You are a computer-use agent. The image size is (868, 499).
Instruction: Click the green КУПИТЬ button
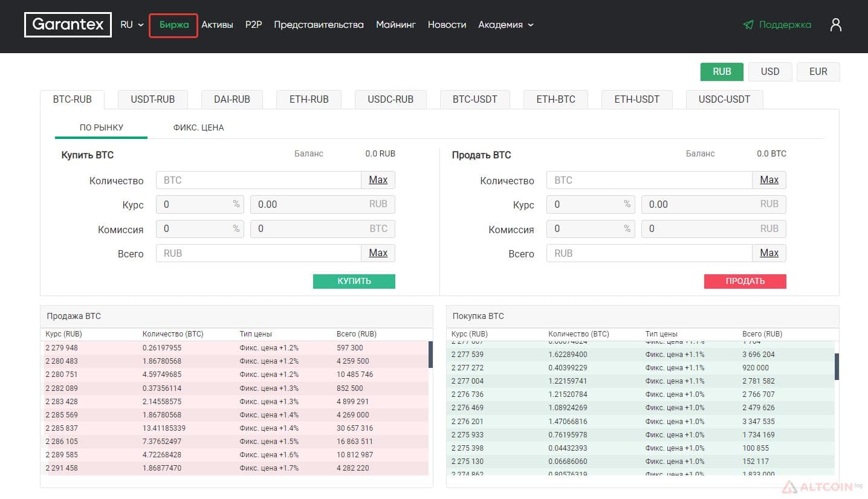354,281
